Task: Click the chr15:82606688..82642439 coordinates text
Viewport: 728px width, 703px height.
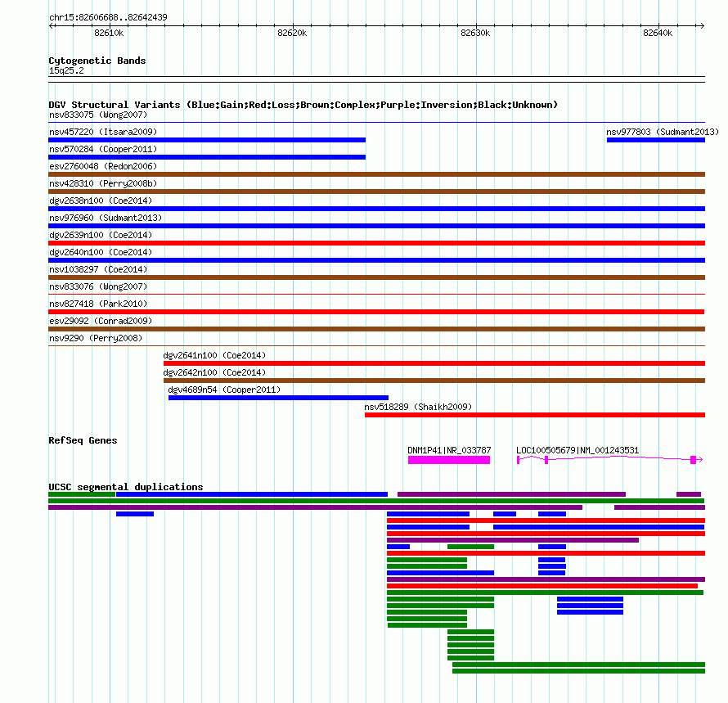Action: pos(108,17)
